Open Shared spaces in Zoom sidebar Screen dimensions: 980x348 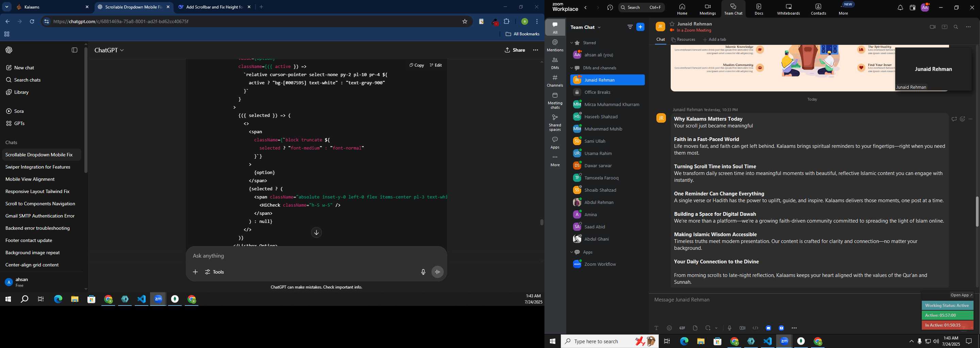click(x=555, y=123)
